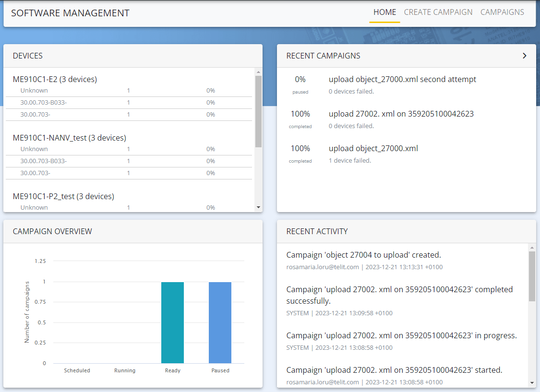The image size is (540, 392).
Task: Click 30.00.703- row under ME910C1-NANV_test
Action: coord(129,173)
